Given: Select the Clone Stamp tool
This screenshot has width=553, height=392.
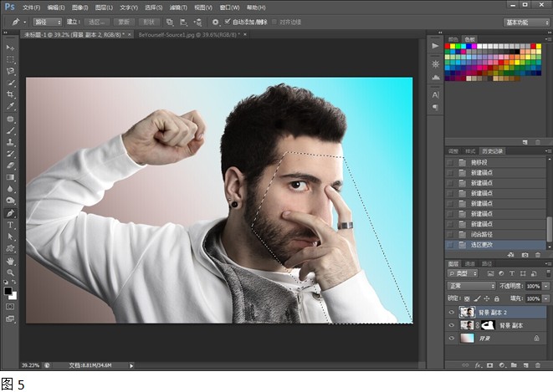Looking at the screenshot, I should (x=10, y=142).
